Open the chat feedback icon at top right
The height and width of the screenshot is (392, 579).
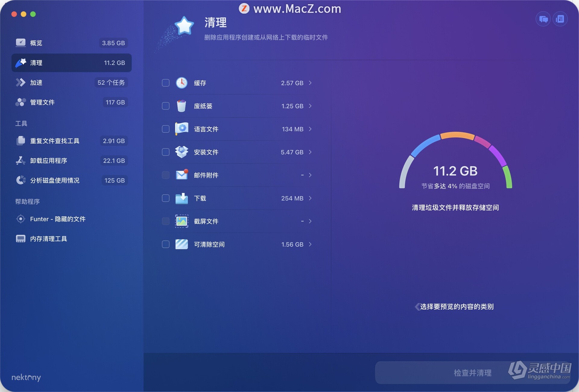point(543,19)
